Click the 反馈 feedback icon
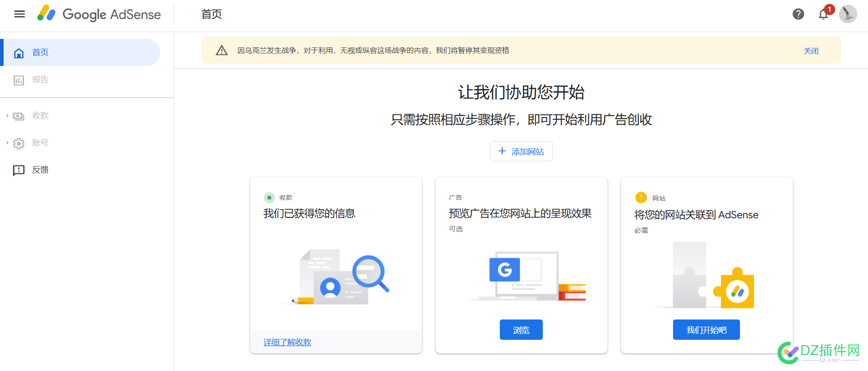This screenshot has width=868, height=371. (x=19, y=170)
